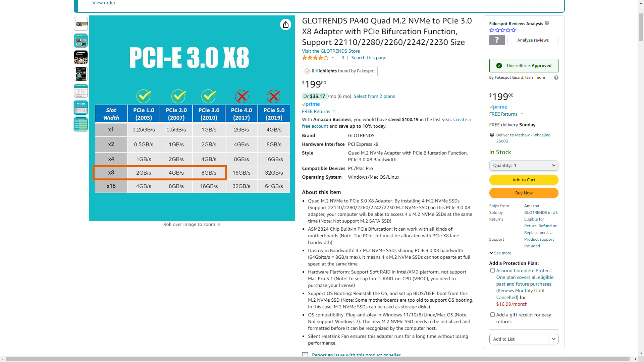Open Fakespot Reviews Analysis help icon
644x362 pixels.
coord(547,23)
